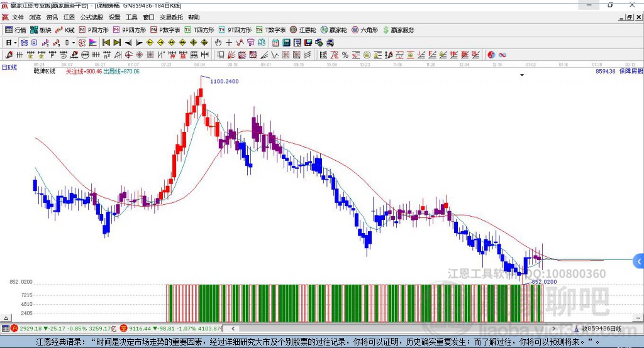This screenshot has height=348, width=644.
Task: Switch to the K线 view button
Action: 65,30
